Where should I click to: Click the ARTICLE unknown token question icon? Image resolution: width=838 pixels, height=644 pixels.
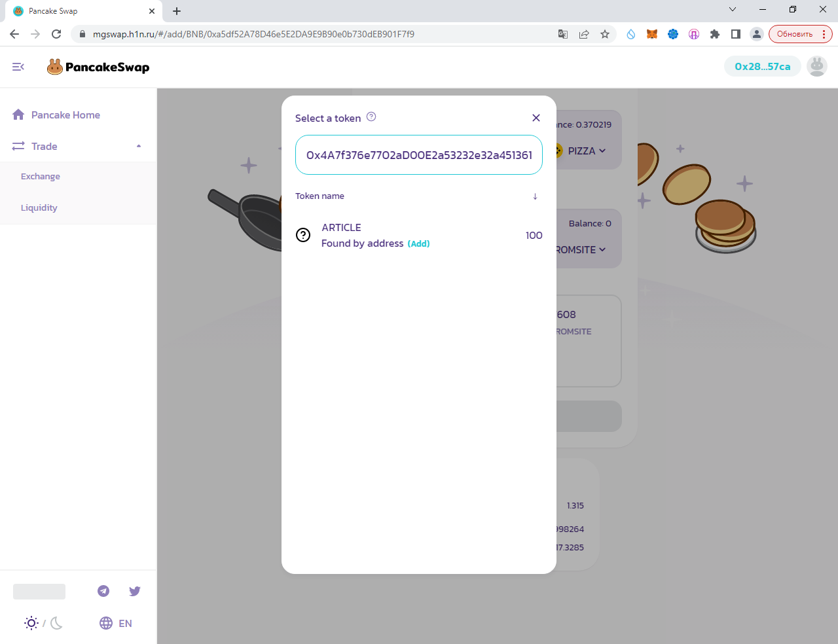303,235
